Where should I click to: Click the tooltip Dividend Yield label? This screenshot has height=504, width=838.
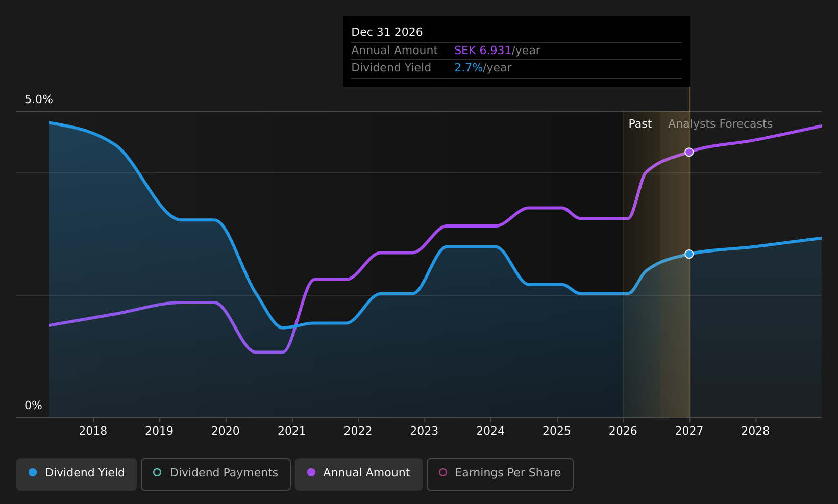[391, 68]
